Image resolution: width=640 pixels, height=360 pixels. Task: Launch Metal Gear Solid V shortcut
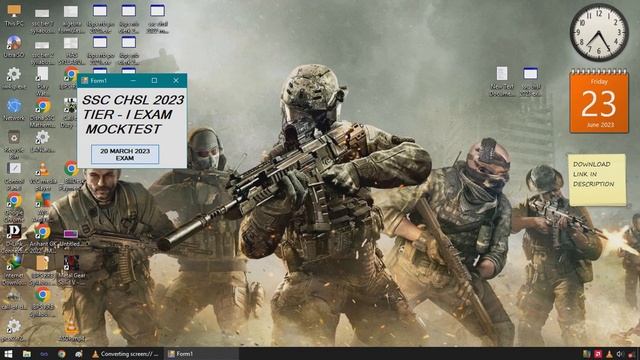pyautogui.click(x=71, y=270)
